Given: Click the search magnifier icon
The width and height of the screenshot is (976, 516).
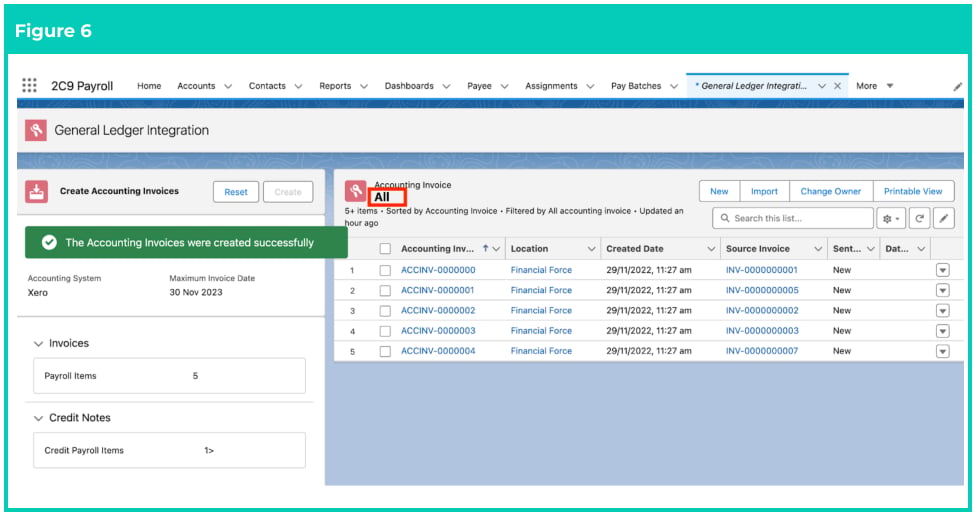Looking at the screenshot, I should (725, 218).
